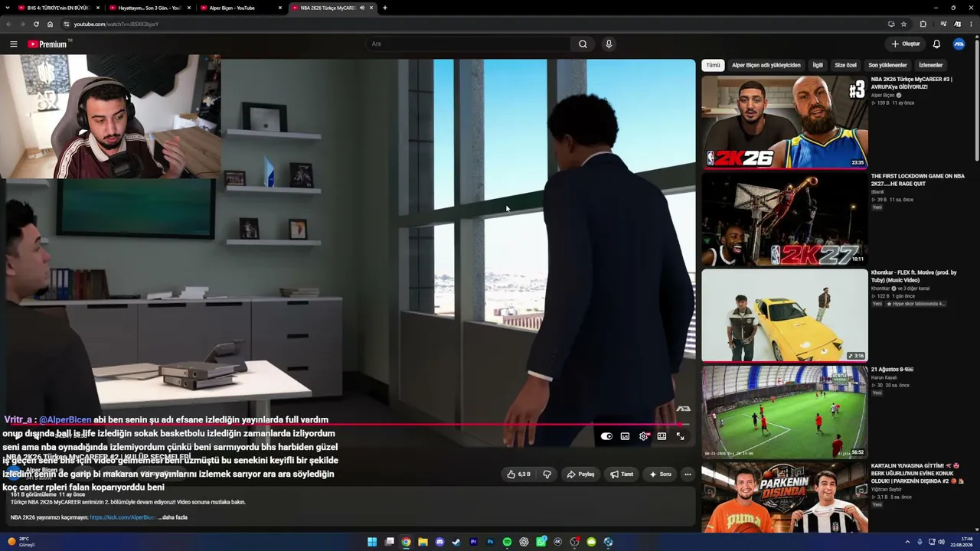The width and height of the screenshot is (980, 551).
Task: Open the kick.com/AlperBicen link in description
Action: pos(122,517)
